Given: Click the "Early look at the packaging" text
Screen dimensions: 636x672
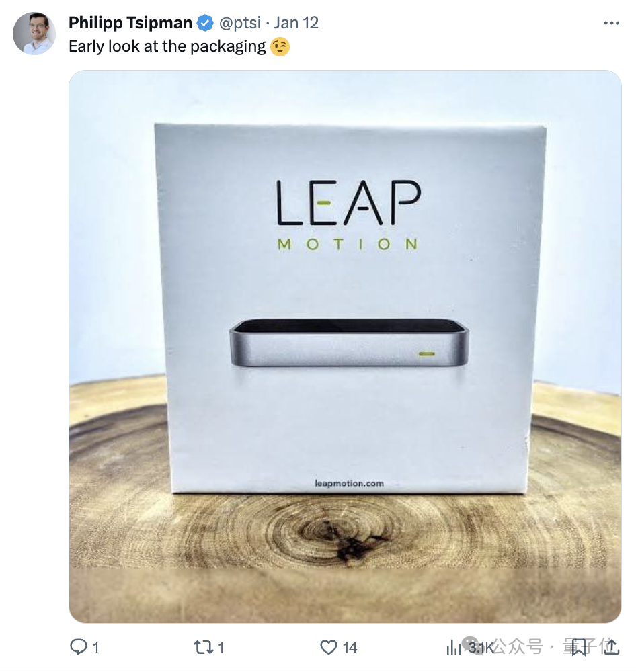Looking at the screenshot, I should coord(167,47).
